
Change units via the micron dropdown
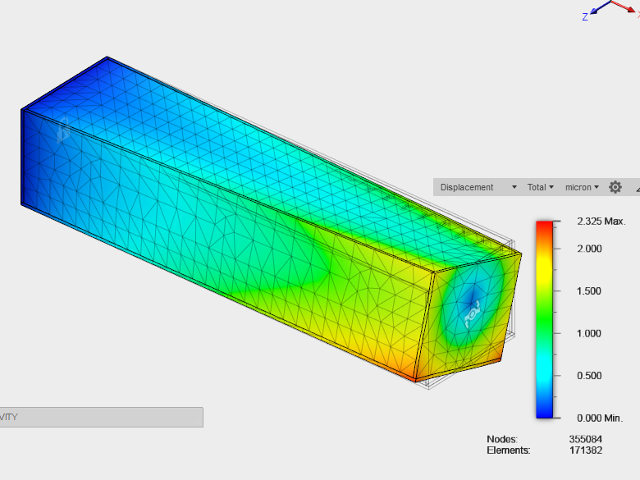(582, 187)
